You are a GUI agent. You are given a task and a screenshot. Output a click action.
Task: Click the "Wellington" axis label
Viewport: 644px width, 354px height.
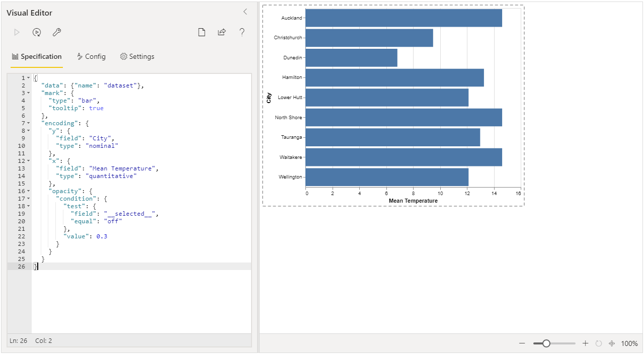tap(290, 177)
